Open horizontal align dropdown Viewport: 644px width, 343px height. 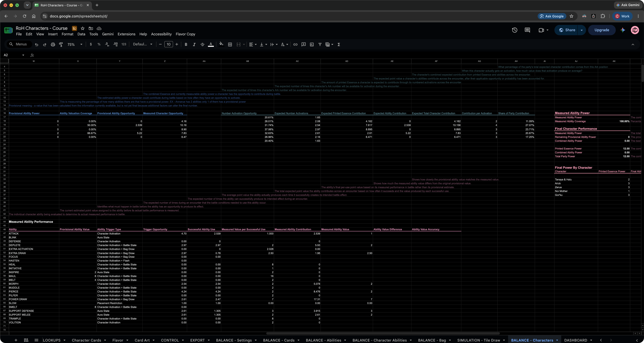coord(253,44)
